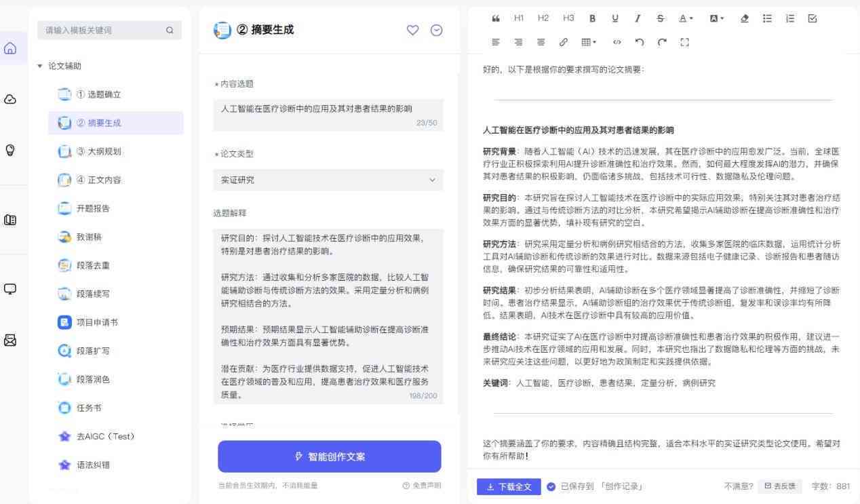The width and height of the screenshot is (860, 504).
Task: Open the 论文类型 dropdown showing 实证研究
Action: [x=328, y=180]
